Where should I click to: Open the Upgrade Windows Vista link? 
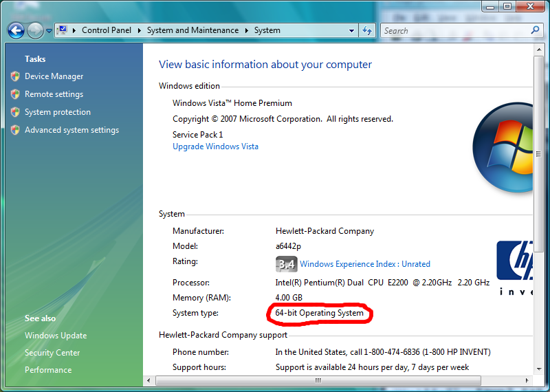[215, 146]
